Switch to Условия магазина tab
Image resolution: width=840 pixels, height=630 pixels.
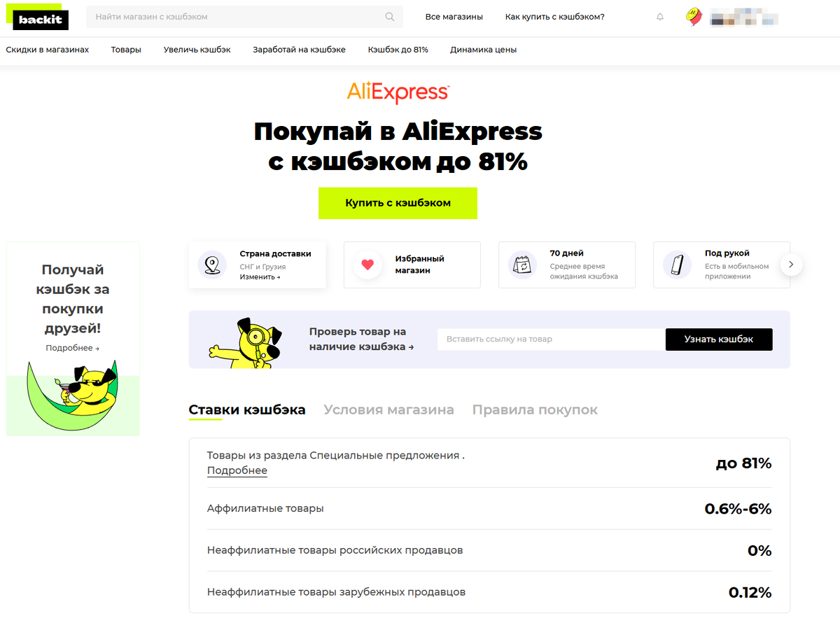click(x=388, y=410)
